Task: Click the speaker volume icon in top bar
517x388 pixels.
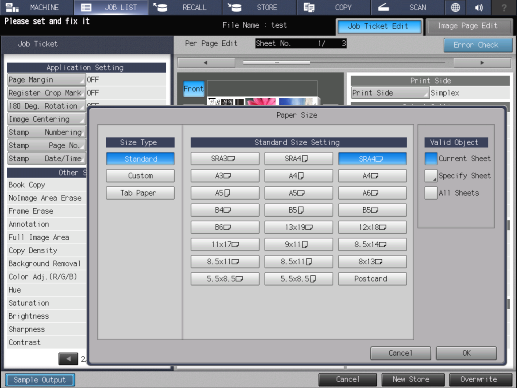Action: point(479,7)
